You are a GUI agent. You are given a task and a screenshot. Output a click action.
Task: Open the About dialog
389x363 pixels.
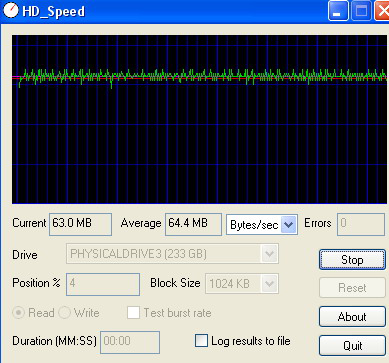[x=352, y=317]
